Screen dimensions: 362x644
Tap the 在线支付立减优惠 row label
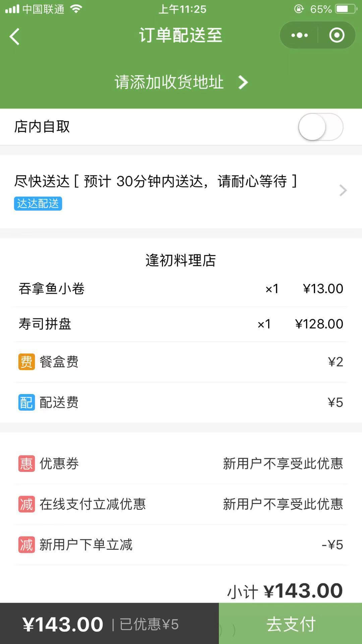tap(93, 504)
